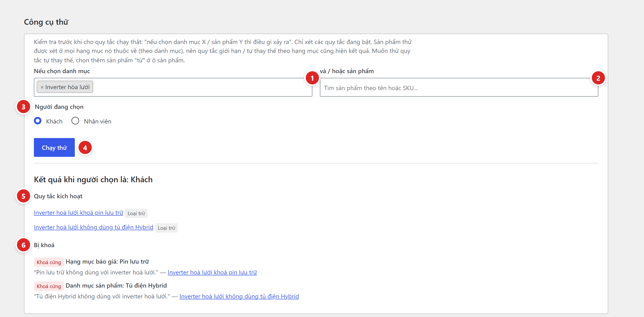Remove the Inverter hòa lưới category tag

point(42,87)
